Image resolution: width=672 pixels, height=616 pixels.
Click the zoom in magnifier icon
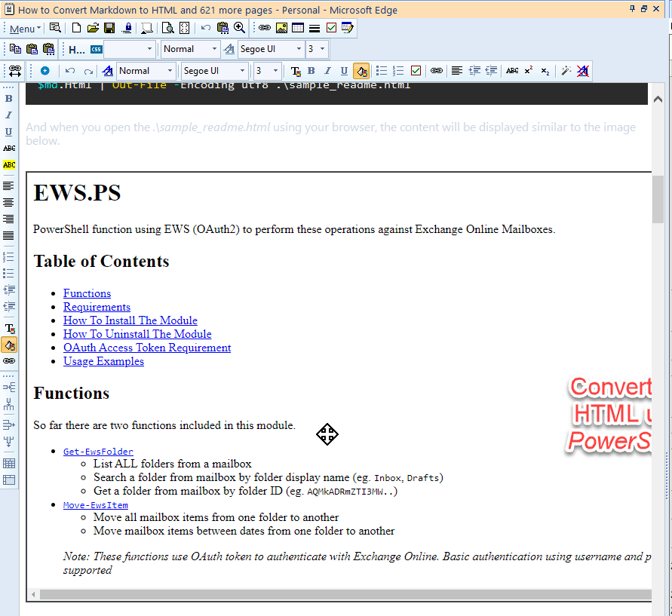(240, 28)
